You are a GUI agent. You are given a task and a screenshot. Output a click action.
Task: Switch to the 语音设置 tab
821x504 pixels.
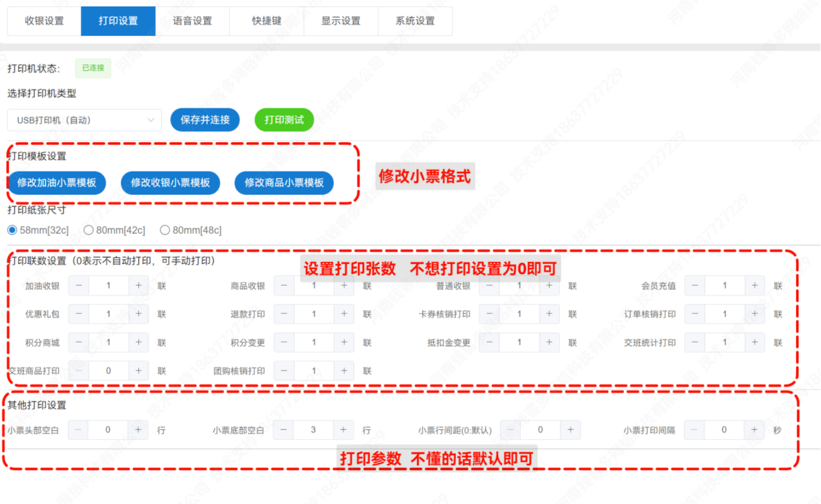tap(193, 21)
